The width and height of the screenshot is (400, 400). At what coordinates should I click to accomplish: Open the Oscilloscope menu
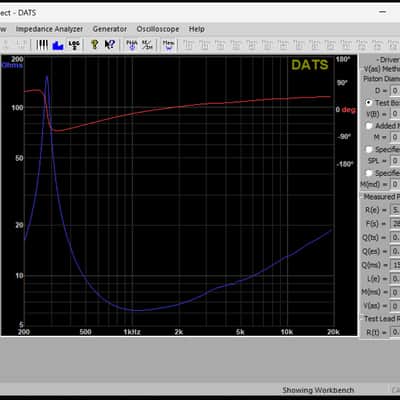[158, 29]
